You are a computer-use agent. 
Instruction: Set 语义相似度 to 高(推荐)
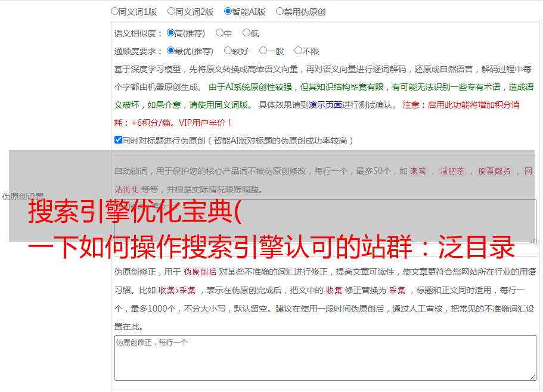pos(170,33)
